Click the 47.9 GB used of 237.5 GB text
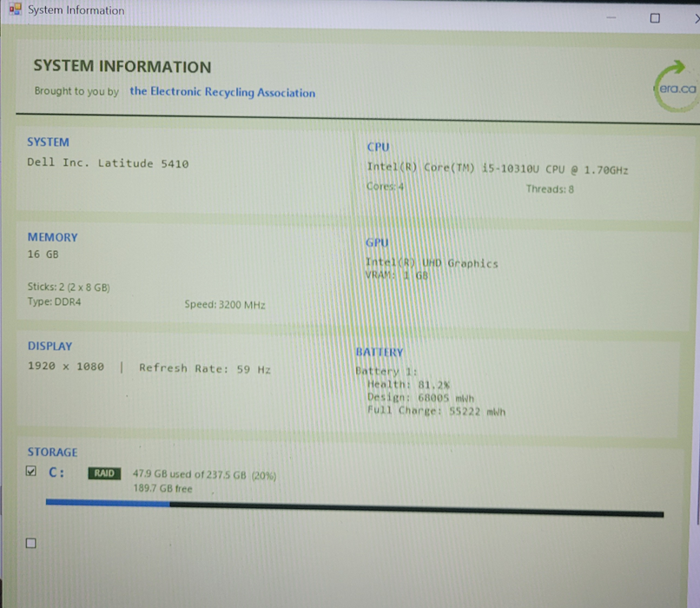Screen dimensions: 700x608 click(x=204, y=474)
